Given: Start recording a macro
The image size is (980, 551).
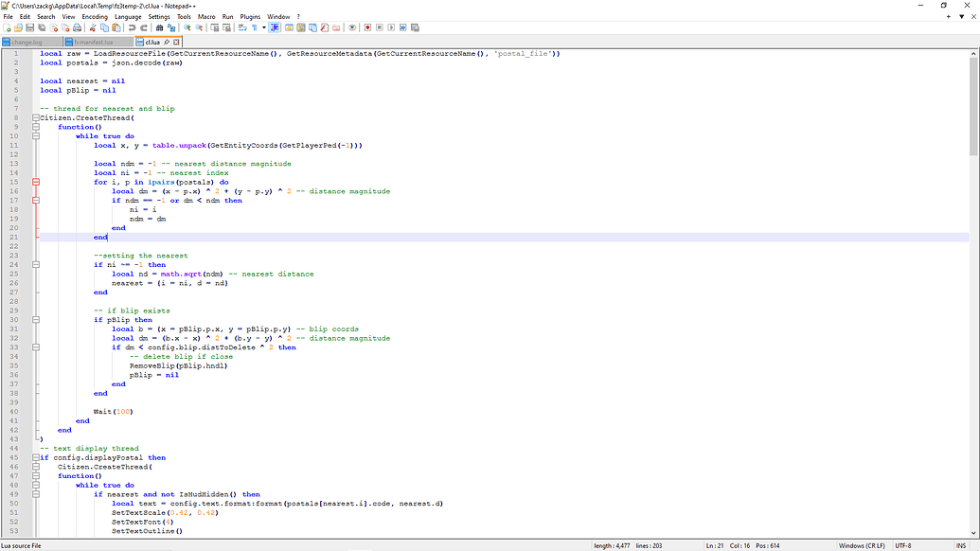Looking at the screenshot, I should pos(366,27).
